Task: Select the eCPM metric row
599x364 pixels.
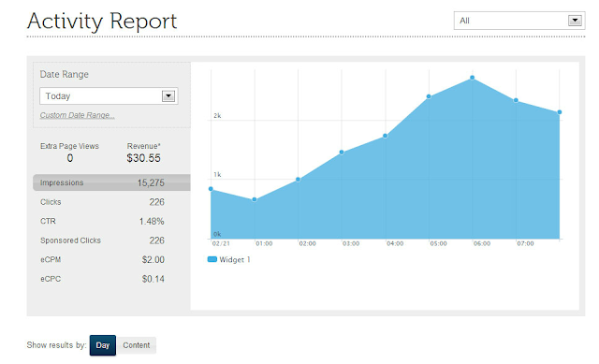Action: coord(102,260)
